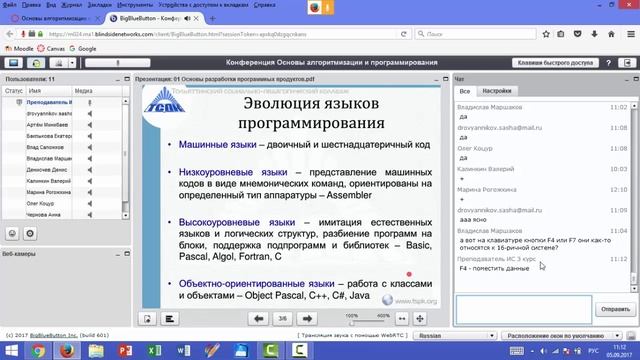Open the window layout dropdown
640x360 pixels.
[x=562, y=336]
